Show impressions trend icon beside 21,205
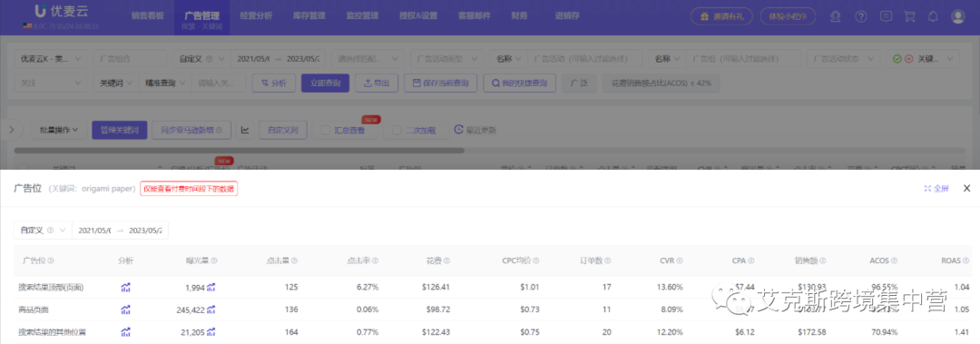Viewport: 980px width, 344px height. 211,332
